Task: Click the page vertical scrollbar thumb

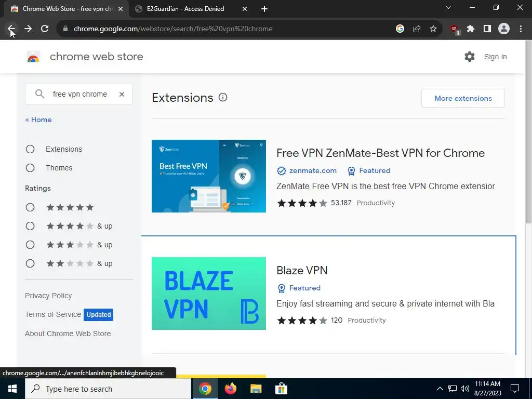Action: (x=528, y=131)
